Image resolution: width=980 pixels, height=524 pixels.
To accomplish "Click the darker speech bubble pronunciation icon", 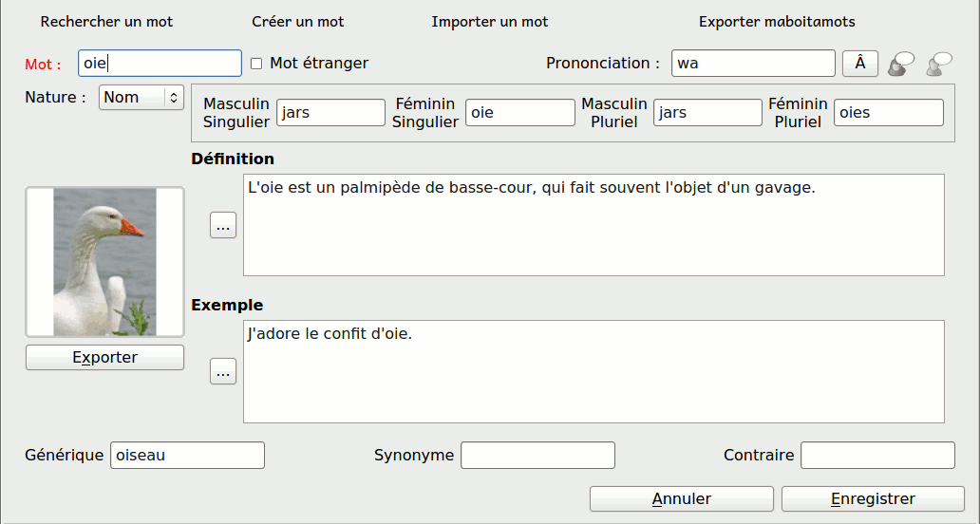I will point(900,64).
